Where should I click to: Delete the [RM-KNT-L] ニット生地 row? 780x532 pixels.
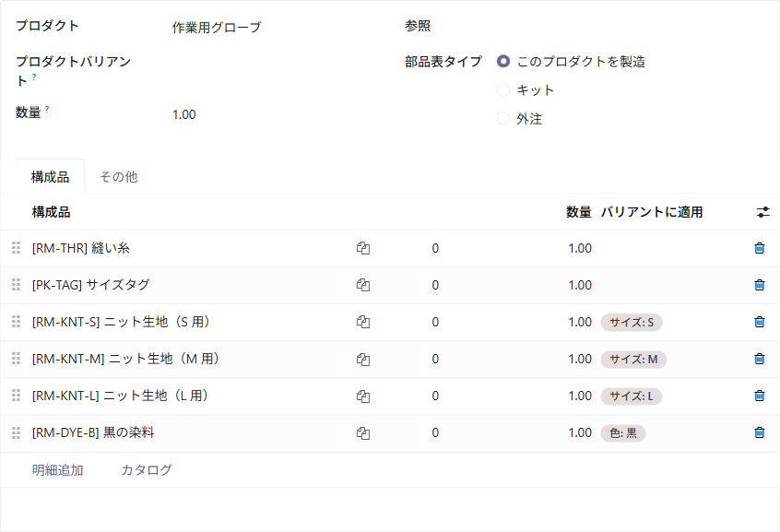tap(759, 396)
